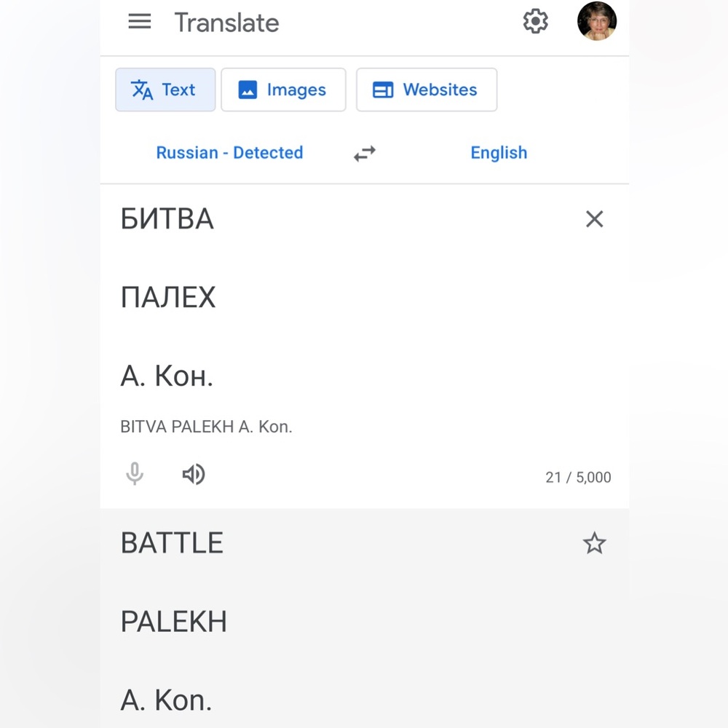This screenshot has width=728, height=728.
Task: Click the transliteration BITVA PALEKH A. Kon.
Action: click(206, 427)
